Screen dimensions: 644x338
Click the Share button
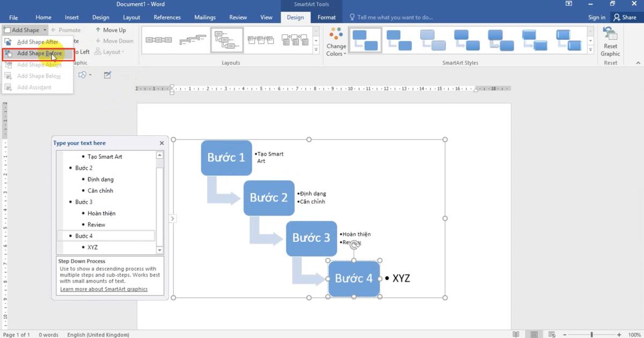click(x=625, y=17)
